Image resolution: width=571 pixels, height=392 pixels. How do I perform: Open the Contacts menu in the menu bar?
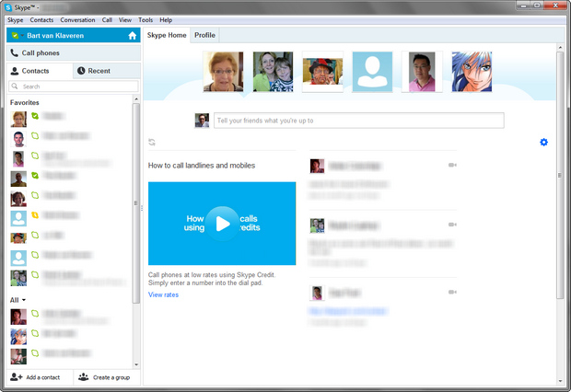pos(41,20)
